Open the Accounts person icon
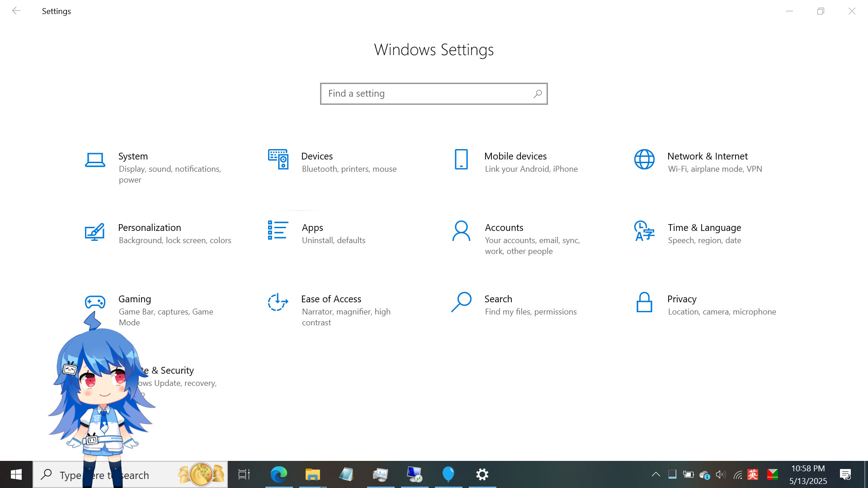 point(461,231)
